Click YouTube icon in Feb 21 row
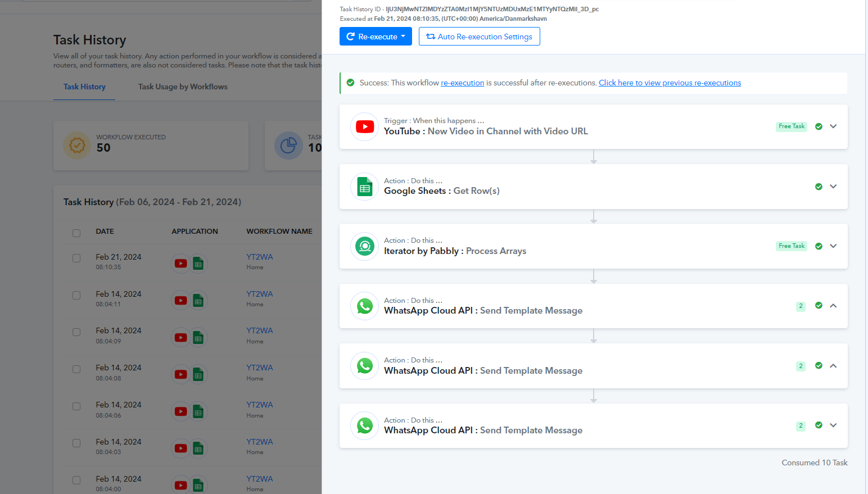 click(180, 263)
